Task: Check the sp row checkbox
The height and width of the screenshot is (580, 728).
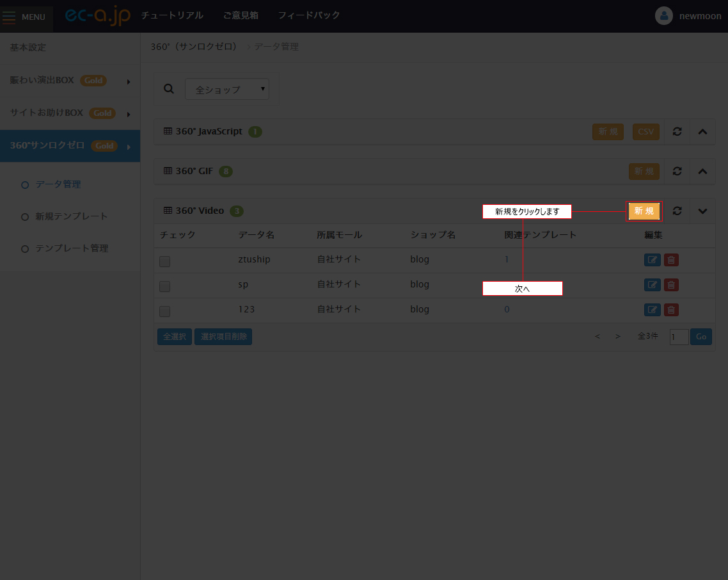Action: [165, 286]
